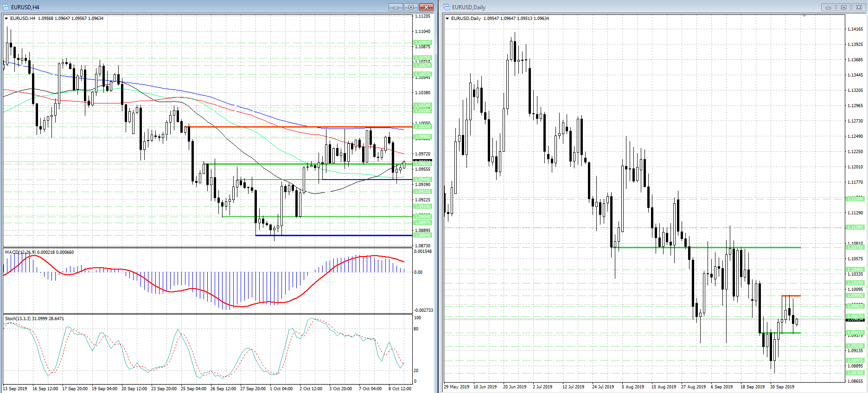Click the 20 level on Stochastic scale
Image resolution: width=868 pixels, height=393 pixels.
click(416, 371)
